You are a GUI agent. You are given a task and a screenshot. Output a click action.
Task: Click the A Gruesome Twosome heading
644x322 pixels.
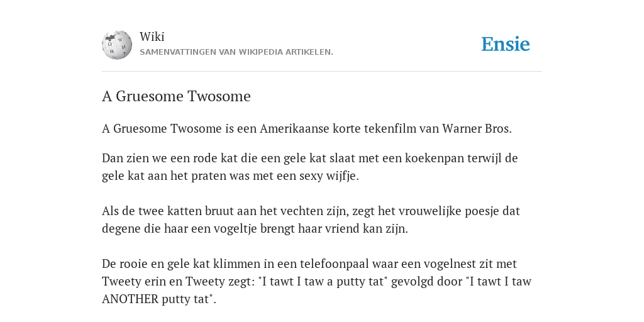point(176,96)
